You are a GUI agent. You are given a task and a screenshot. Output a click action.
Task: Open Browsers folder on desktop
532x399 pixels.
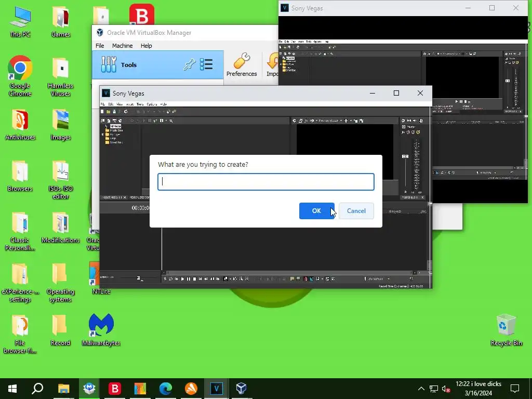click(x=20, y=176)
